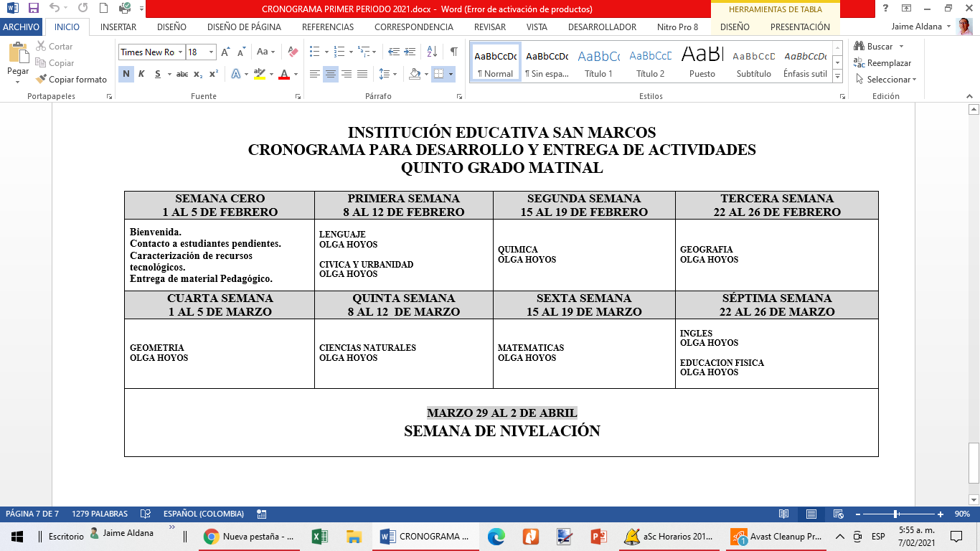Increase paragraph indent
The height and width of the screenshot is (551, 980).
(410, 52)
